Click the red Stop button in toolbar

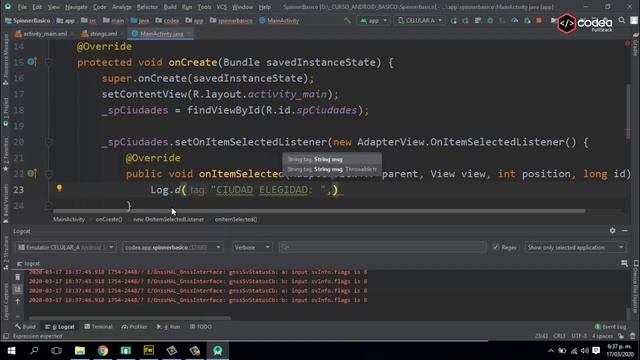(539, 20)
